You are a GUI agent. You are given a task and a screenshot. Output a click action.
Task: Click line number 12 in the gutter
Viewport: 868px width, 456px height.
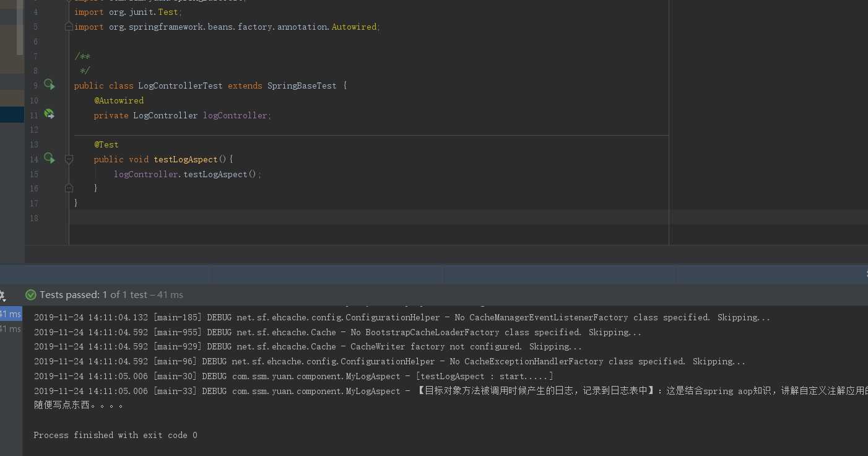33,129
